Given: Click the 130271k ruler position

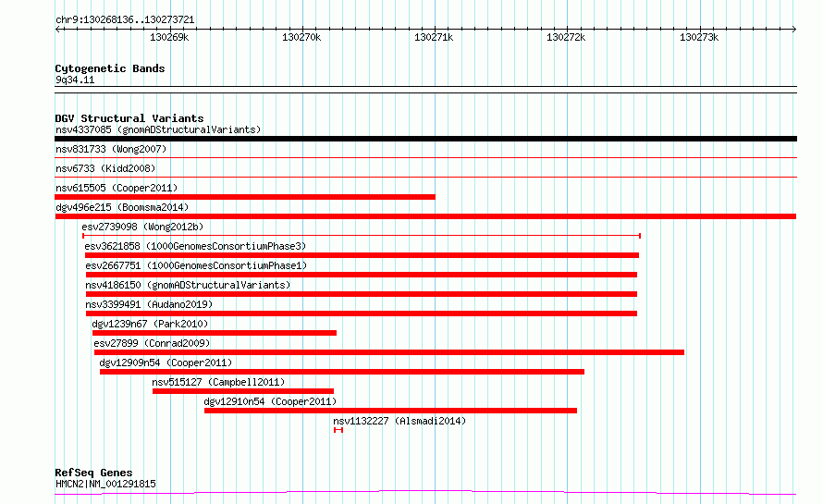Looking at the screenshot, I should click(434, 37).
